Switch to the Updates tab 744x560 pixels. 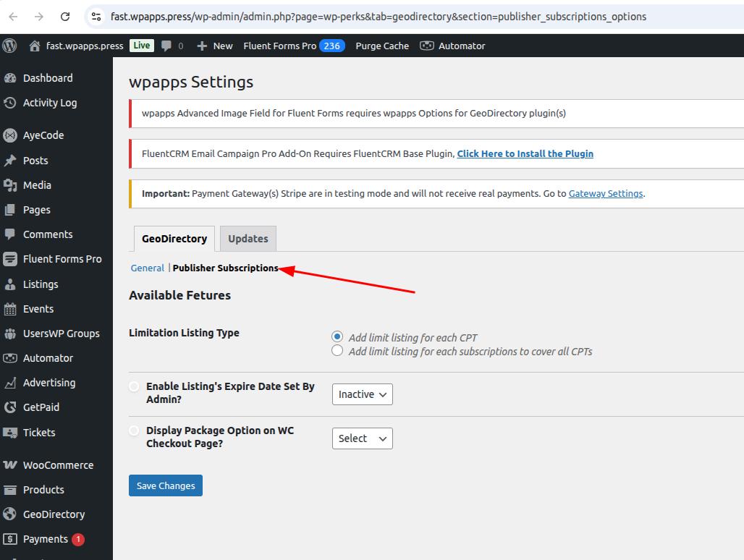248,239
